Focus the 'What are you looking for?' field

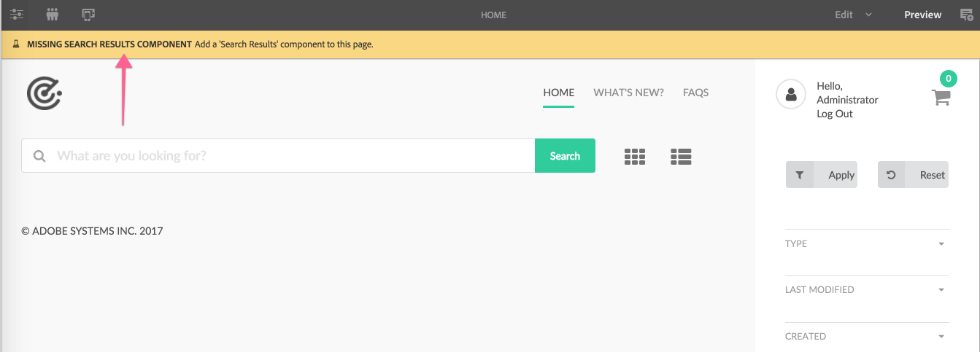[278, 156]
